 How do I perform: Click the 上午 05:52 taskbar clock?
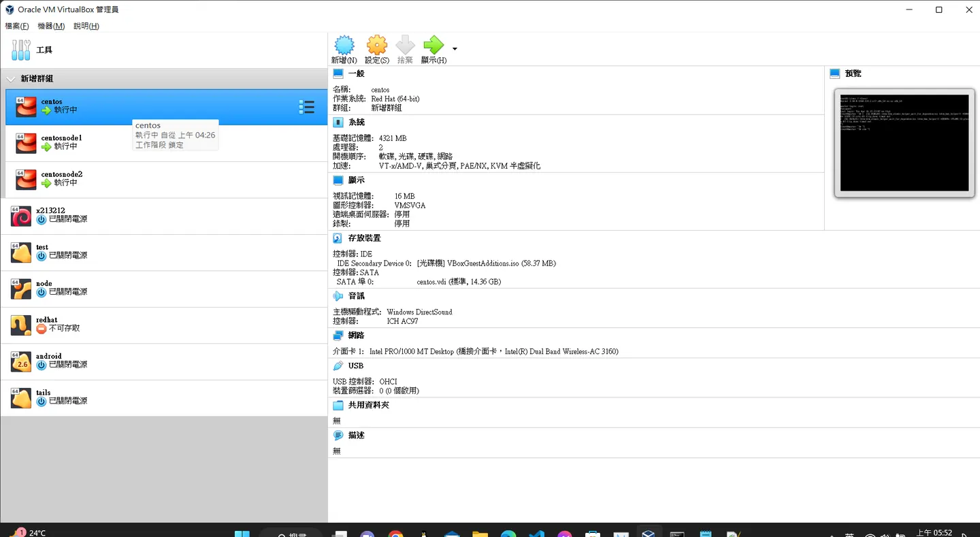pos(934,533)
